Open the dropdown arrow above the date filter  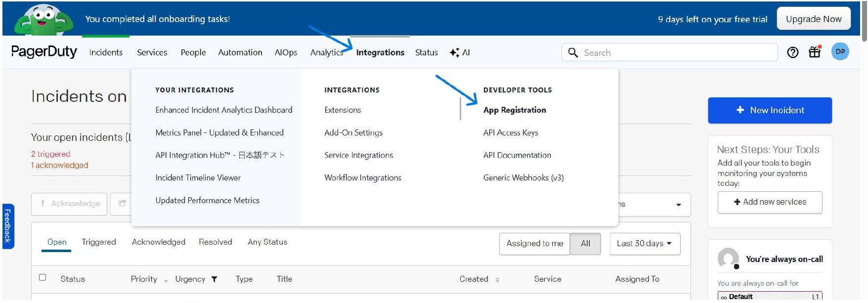click(x=678, y=205)
